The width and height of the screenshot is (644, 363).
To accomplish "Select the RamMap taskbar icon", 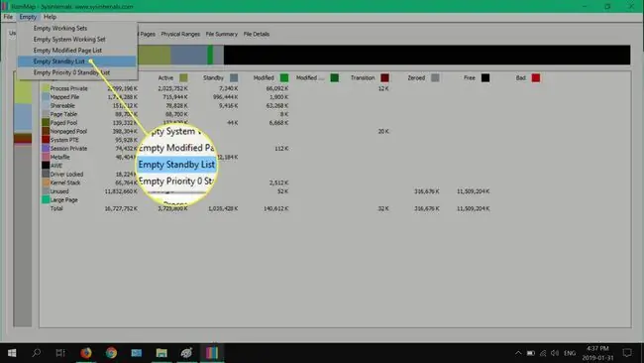I will [212, 353].
